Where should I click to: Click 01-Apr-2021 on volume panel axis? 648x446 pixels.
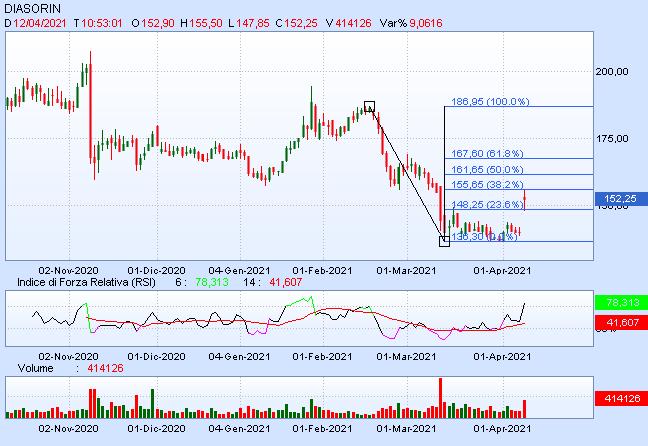(502, 429)
